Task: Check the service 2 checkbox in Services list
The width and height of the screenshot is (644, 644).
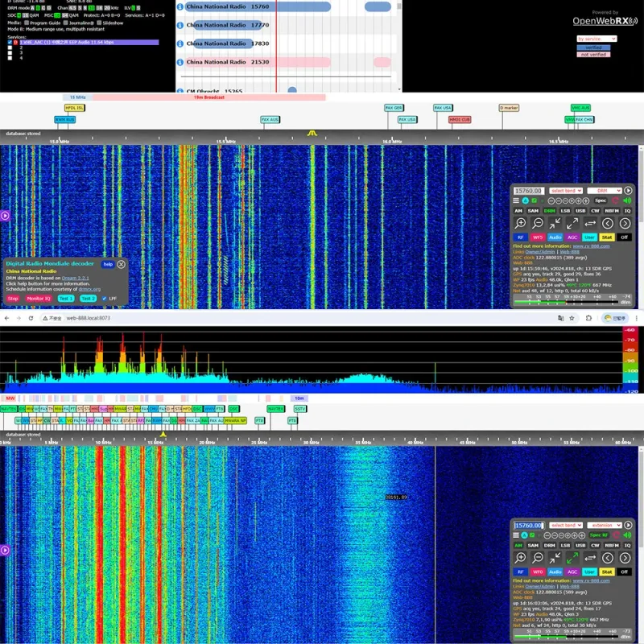Action: pyautogui.click(x=11, y=47)
